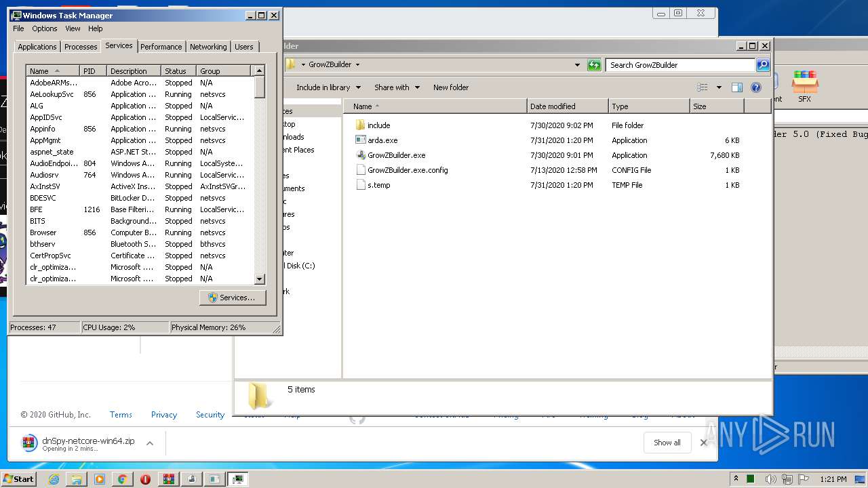Sort services by Status column
This screenshot has height=488, width=868.
click(x=179, y=71)
